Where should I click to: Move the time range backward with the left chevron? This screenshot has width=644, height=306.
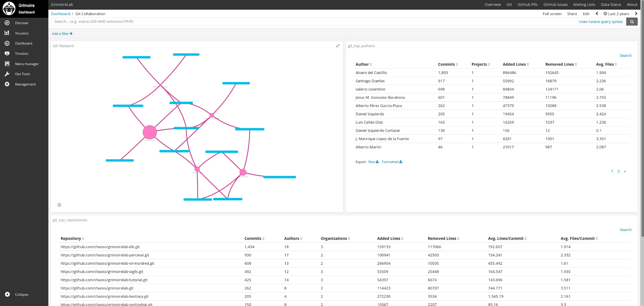(x=597, y=14)
